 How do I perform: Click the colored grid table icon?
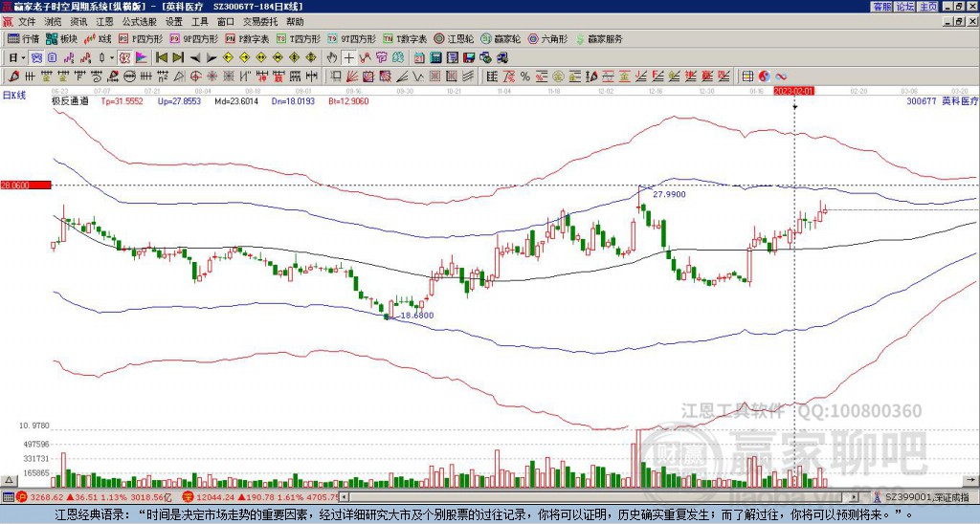pyautogui.click(x=747, y=76)
